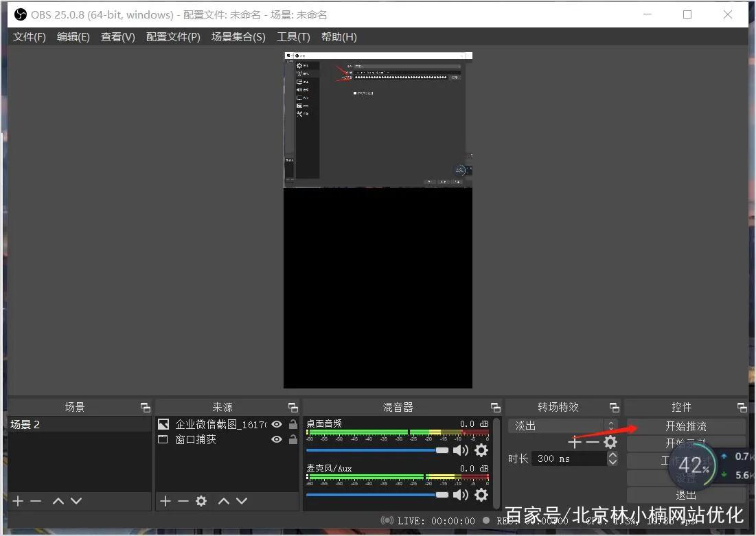The height and width of the screenshot is (536, 756).
Task: Open the 工具(T) menu
Action: (x=293, y=36)
